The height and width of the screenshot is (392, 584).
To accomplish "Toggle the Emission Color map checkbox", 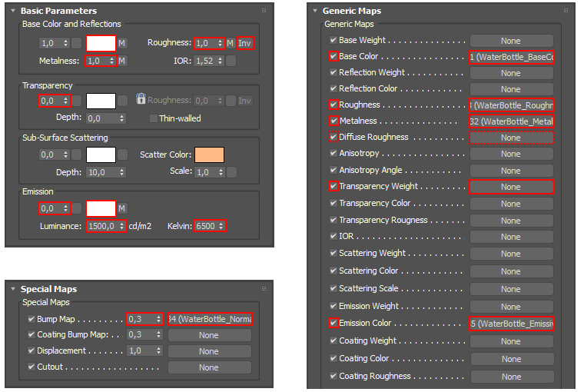I will click(333, 323).
